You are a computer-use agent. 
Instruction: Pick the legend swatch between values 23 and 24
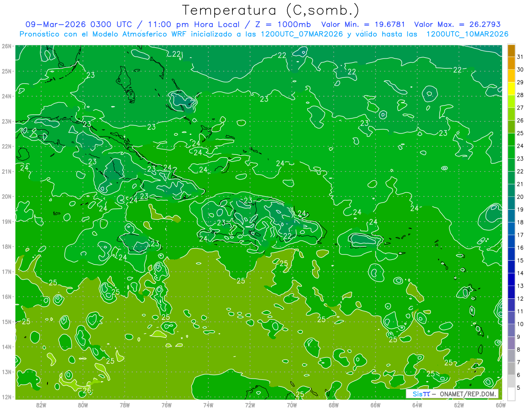[511, 152]
